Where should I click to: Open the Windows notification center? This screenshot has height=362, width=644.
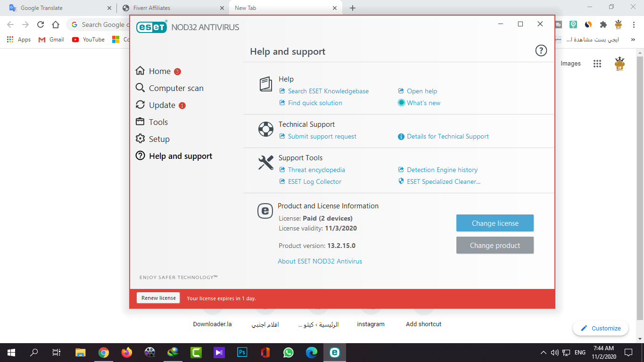click(x=628, y=352)
